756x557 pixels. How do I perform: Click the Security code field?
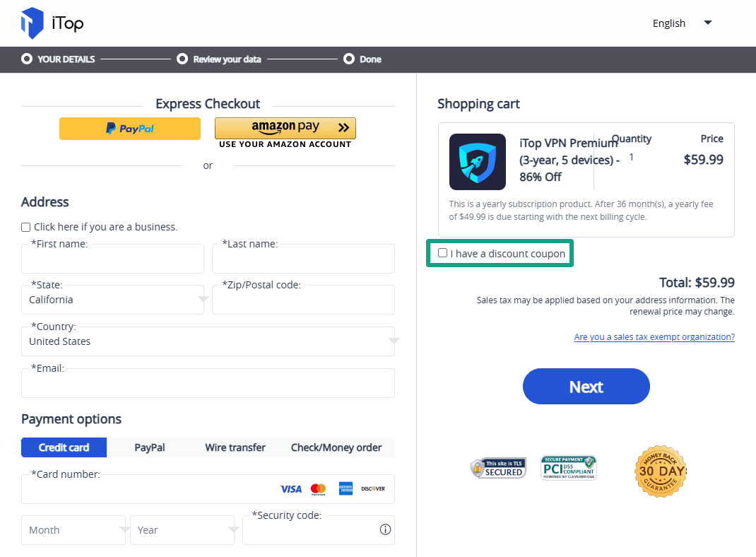(x=319, y=530)
